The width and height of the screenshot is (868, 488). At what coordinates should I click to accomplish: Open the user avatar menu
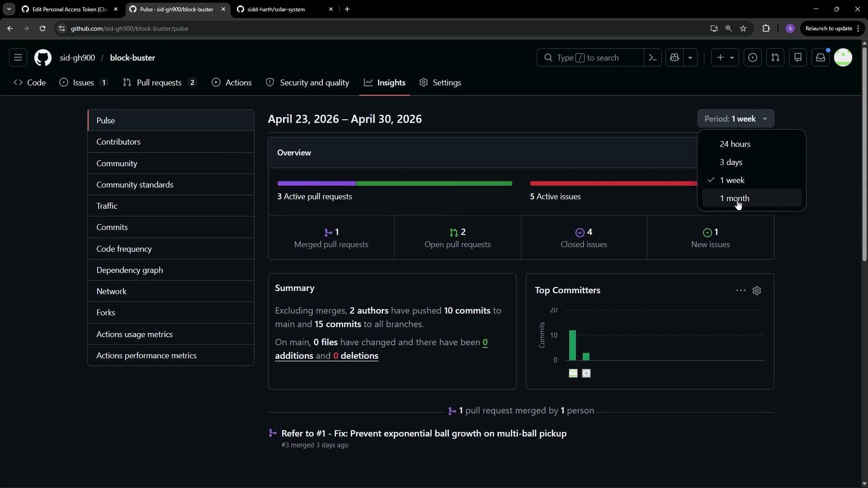pyautogui.click(x=843, y=58)
